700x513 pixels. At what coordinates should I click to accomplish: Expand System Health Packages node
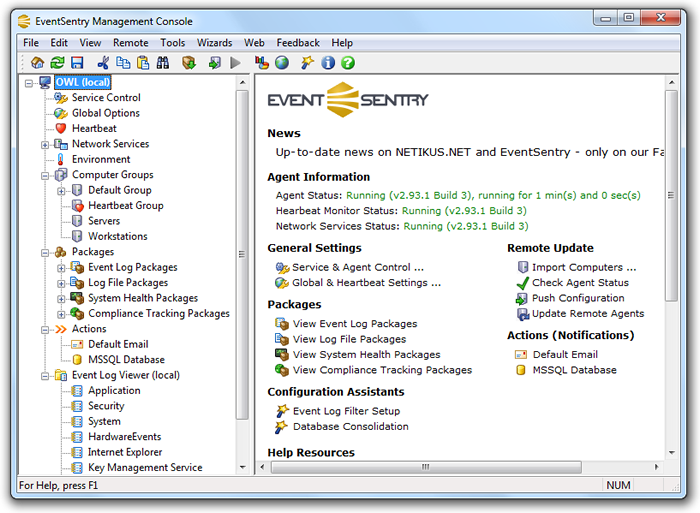(x=61, y=299)
